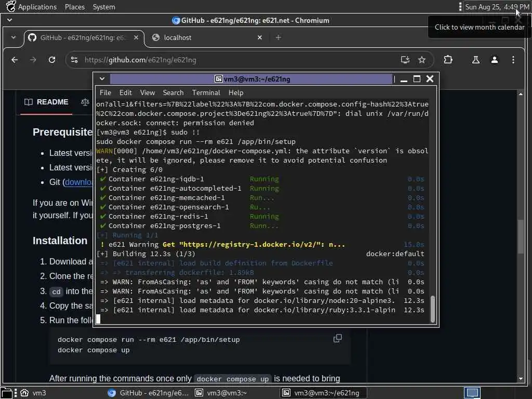This screenshot has width=532, height=399.
Task: Reload the GitHub page
Action: coord(52,60)
